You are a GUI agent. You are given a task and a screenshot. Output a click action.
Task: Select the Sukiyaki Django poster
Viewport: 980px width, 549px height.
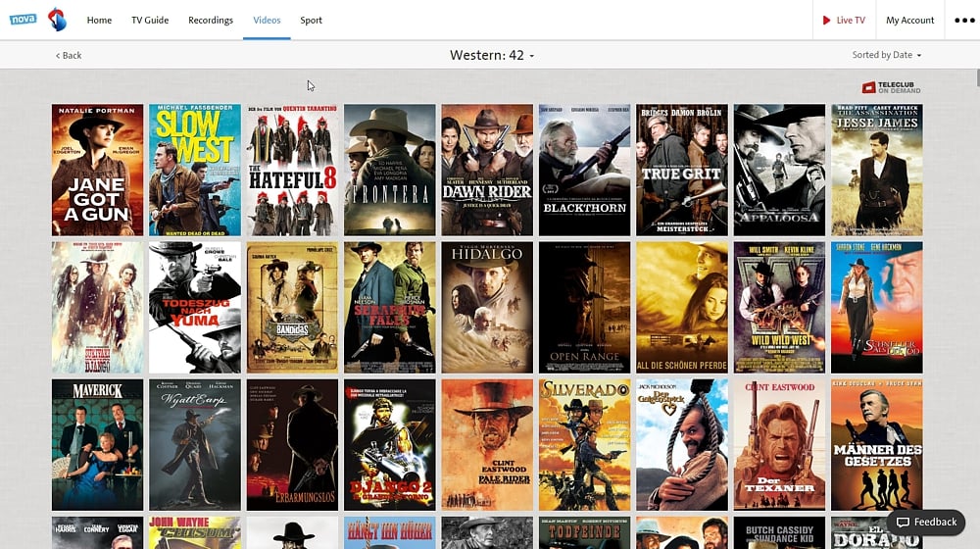click(x=97, y=308)
